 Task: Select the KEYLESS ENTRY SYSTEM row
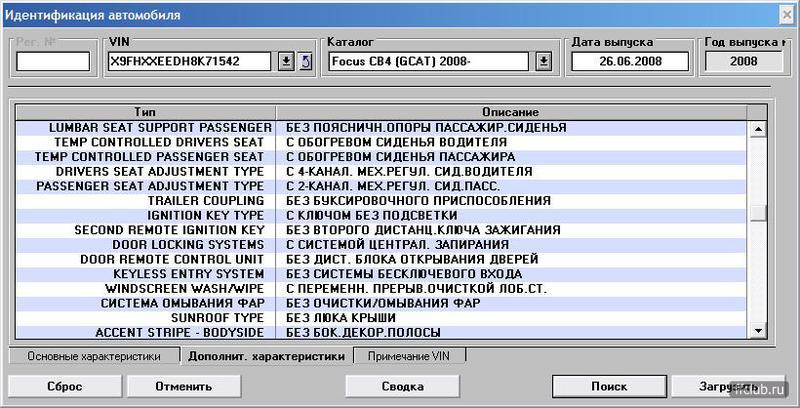382,274
